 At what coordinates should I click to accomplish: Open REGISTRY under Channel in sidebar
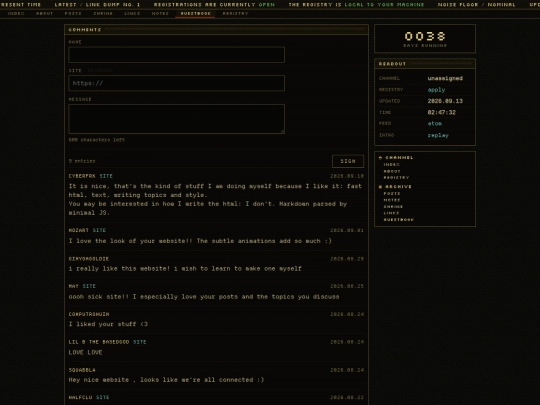pos(396,178)
